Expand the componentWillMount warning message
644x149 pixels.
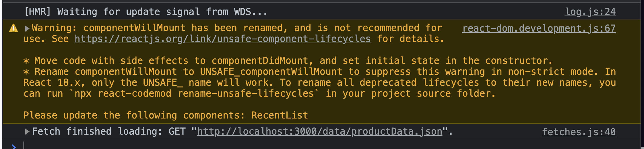pyautogui.click(x=27, y=28)
